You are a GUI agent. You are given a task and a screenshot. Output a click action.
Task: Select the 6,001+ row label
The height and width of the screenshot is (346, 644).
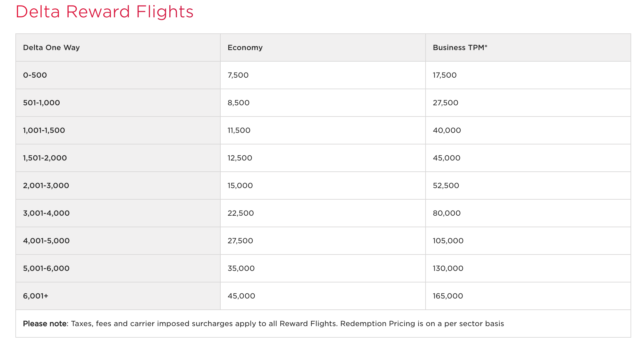pos(36,296)
